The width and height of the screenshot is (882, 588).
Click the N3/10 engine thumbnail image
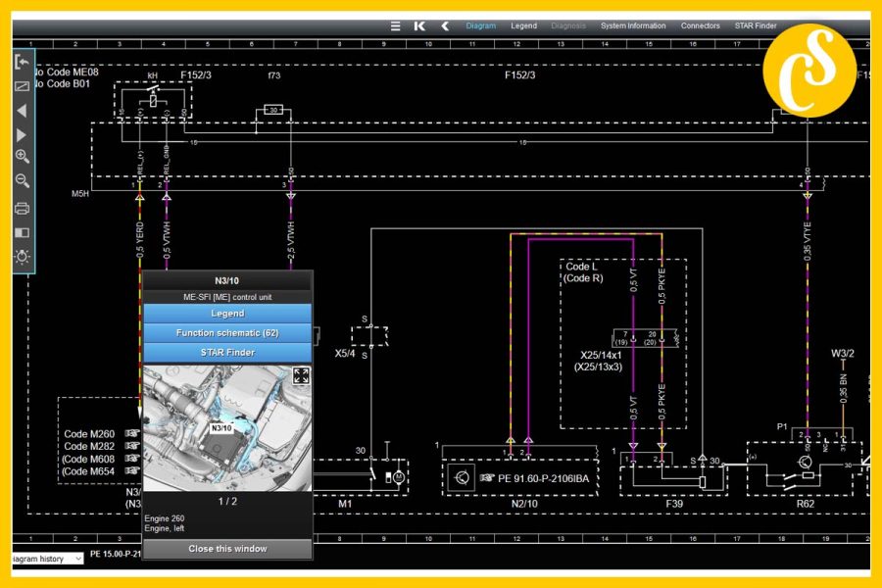[x=227, y=428]
